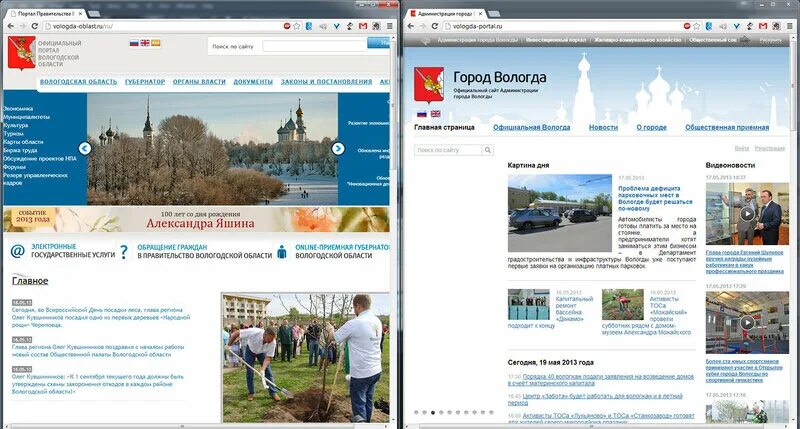This screenshot has width=800, height=429.
Task: Switch to the Общественная приемная tab
Action: (727, 128)
